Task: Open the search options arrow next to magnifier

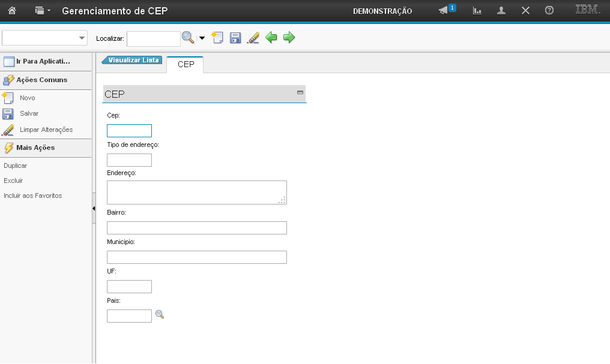Action: 202,38
